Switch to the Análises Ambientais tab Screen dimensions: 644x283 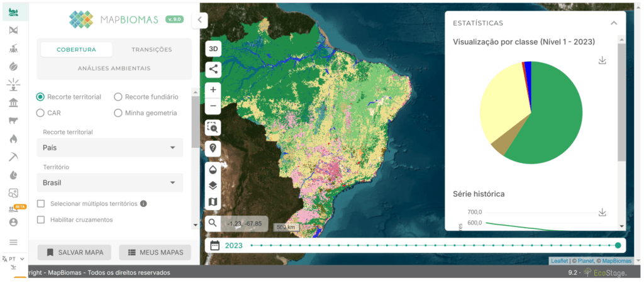[114, 68]
